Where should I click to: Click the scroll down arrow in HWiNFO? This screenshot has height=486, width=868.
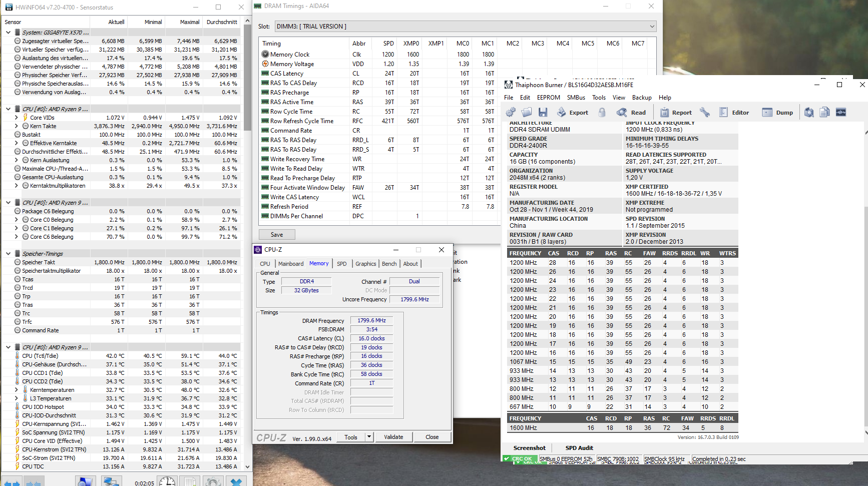click(x=247, y=466)
